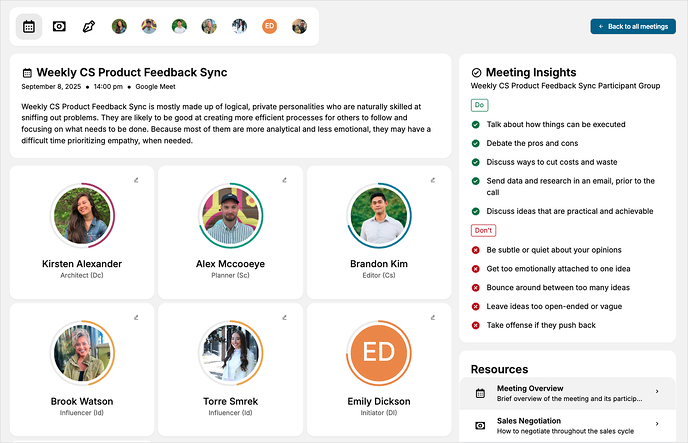
Task: Click Torre Smrek's name on her card
Action: 230,401
